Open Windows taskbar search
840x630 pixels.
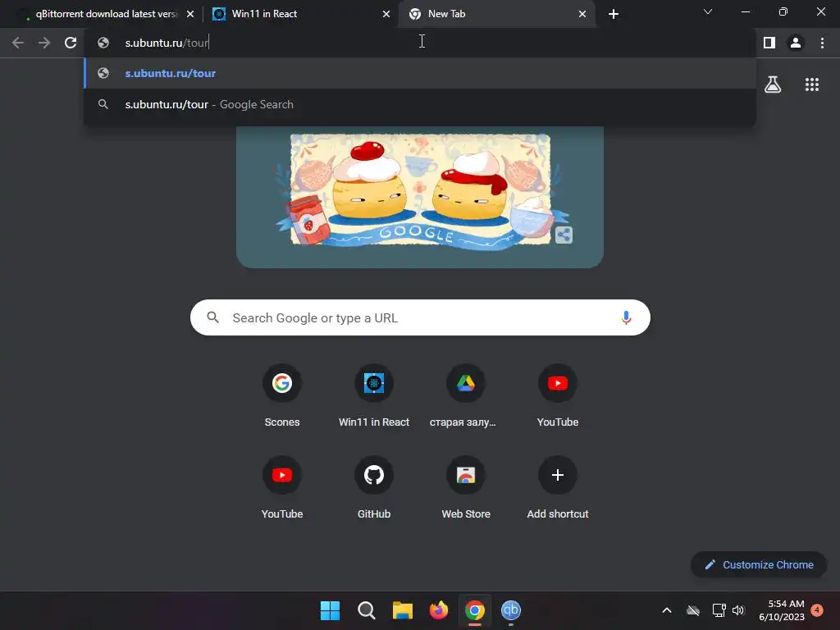click(x=367, y=610)
